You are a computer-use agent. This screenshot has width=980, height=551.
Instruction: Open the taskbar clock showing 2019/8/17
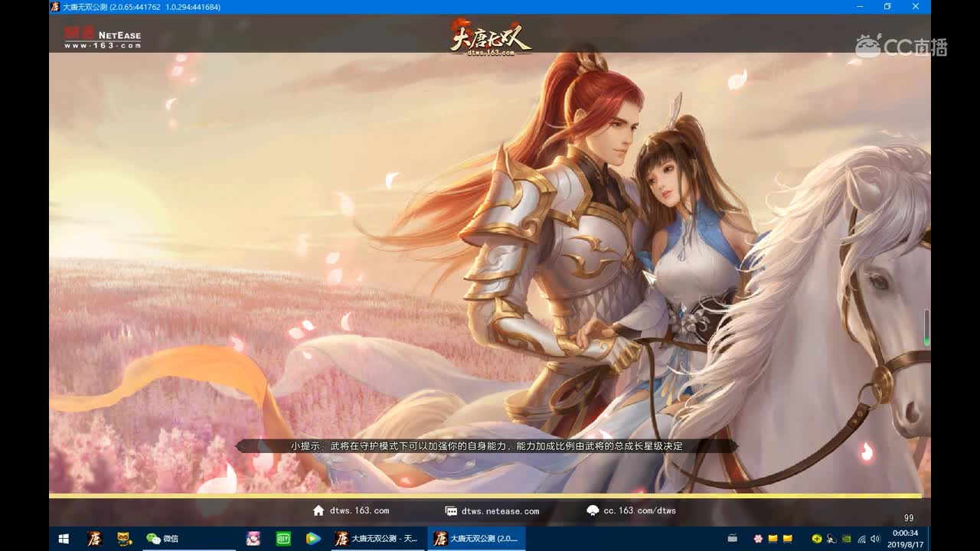(904, 539)
